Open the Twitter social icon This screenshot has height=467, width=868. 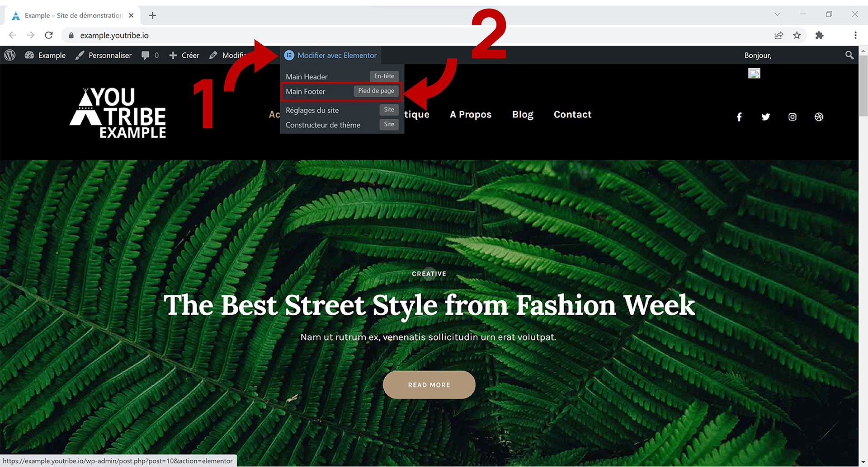765,117
